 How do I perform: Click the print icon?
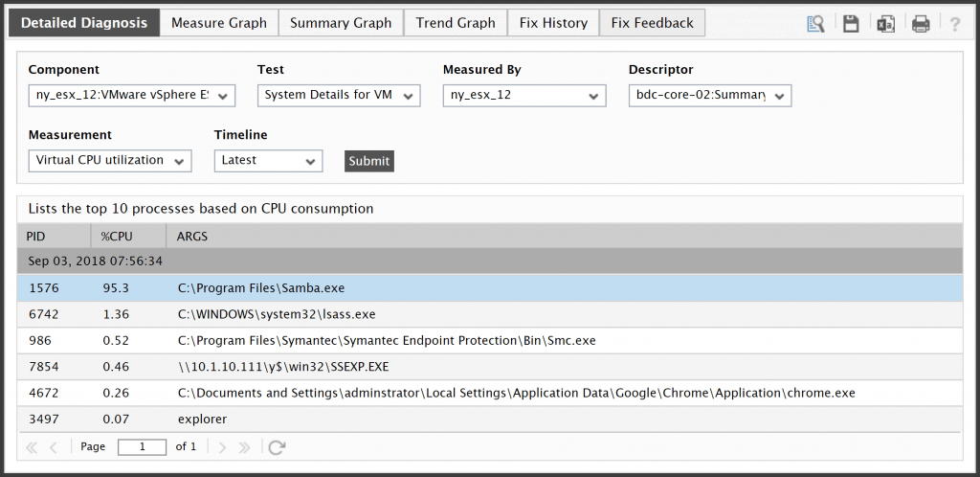coord(921,24)
